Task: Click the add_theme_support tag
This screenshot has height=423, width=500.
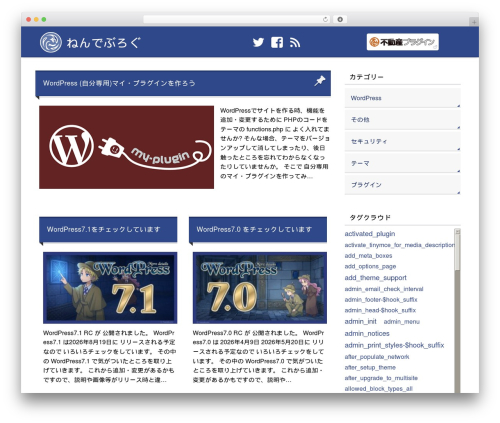Action: point(375,278)
